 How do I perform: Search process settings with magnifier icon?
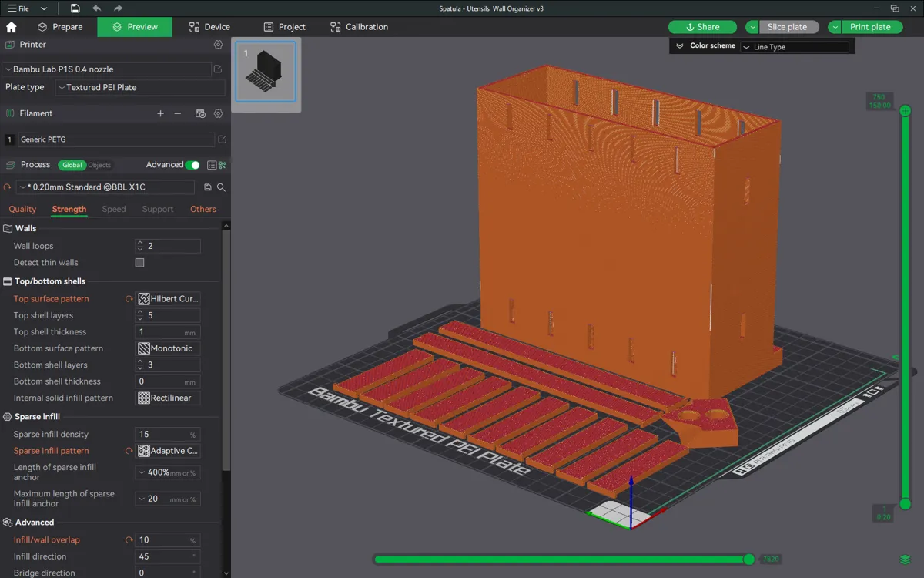tap(221, 187)
